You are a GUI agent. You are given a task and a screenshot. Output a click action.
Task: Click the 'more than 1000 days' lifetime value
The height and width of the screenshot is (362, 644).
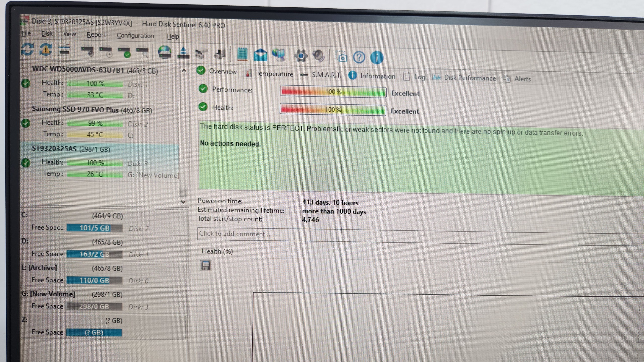coord(334,211)
